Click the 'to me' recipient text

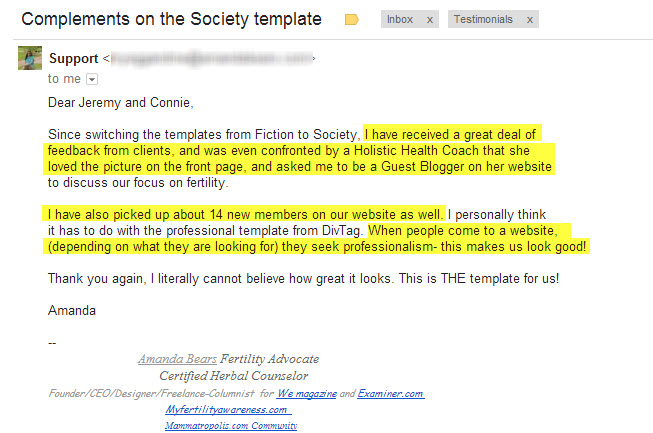coord(64,79)
